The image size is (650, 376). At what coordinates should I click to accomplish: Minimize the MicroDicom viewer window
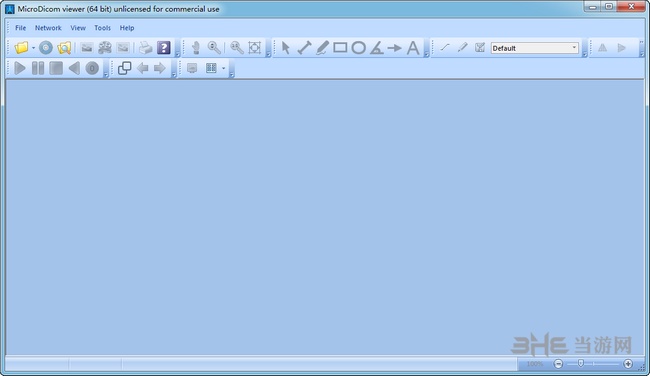[x=592, y=7]
